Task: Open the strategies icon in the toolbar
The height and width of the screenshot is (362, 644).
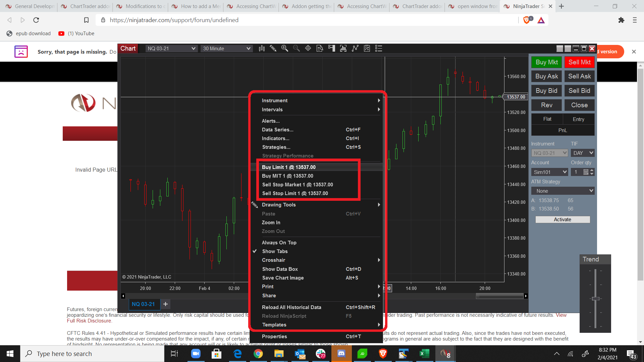Action: pos(367,49)
